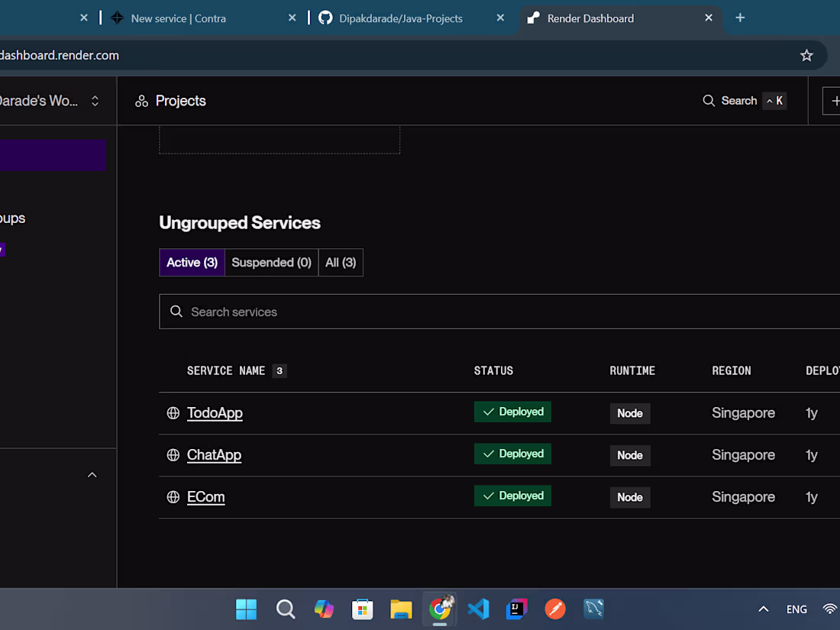Click the Projects icon in the header
Image resolution: width=840 pixels, height=630 pixels.
point(141,101)
